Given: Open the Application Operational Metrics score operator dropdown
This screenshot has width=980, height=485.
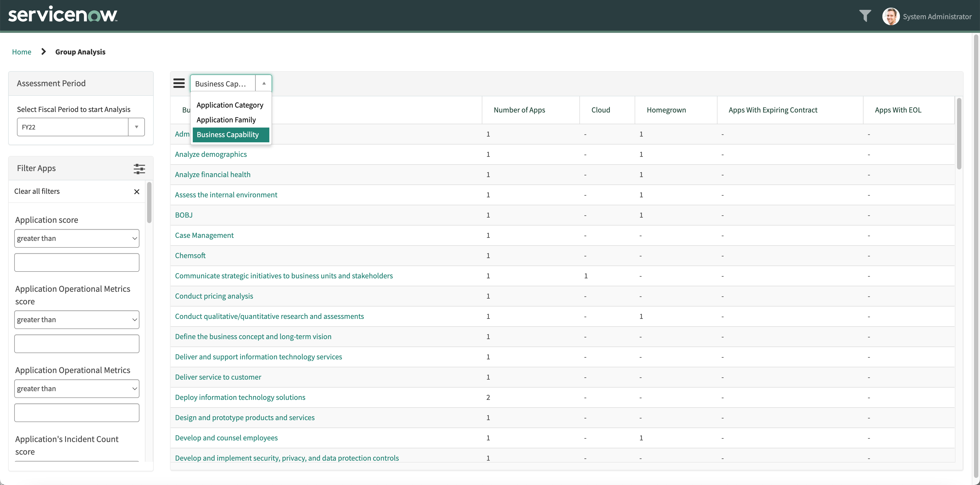Looking at the screenshot, I should coord(77,320).
